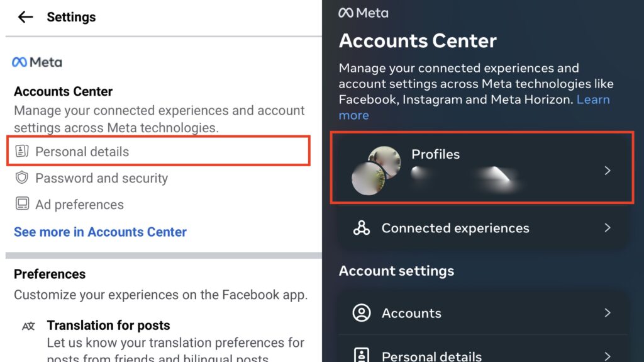The width and height of the screenshot is (644, 362).
Task: Click the Personal details ID card icon
Action: [22, 152]
